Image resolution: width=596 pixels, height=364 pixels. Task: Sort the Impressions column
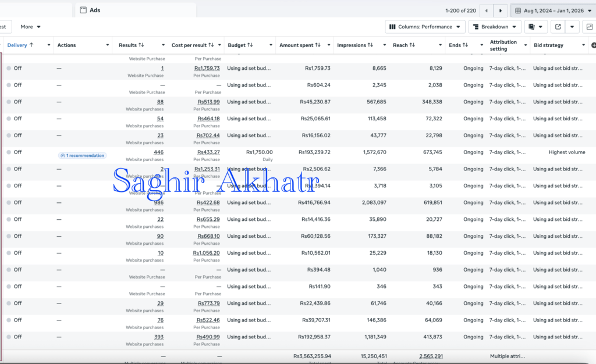click(x=370, y=45)
